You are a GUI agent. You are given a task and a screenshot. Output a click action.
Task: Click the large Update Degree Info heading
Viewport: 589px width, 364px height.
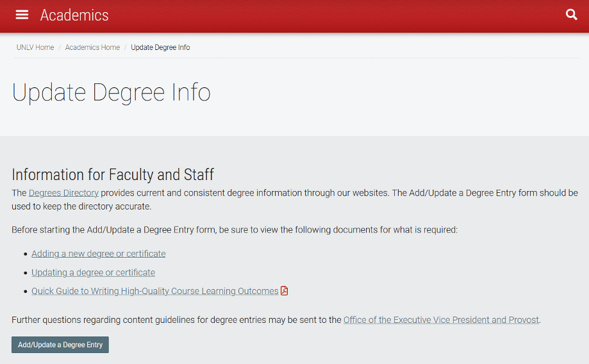(x=112, y=92)
